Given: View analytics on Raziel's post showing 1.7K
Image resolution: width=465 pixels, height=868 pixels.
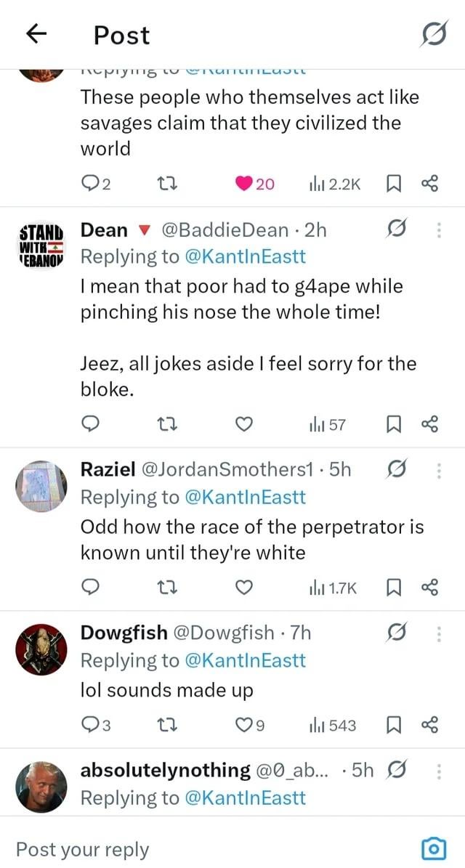Looking at the screenshot, I should pos(332,588).
